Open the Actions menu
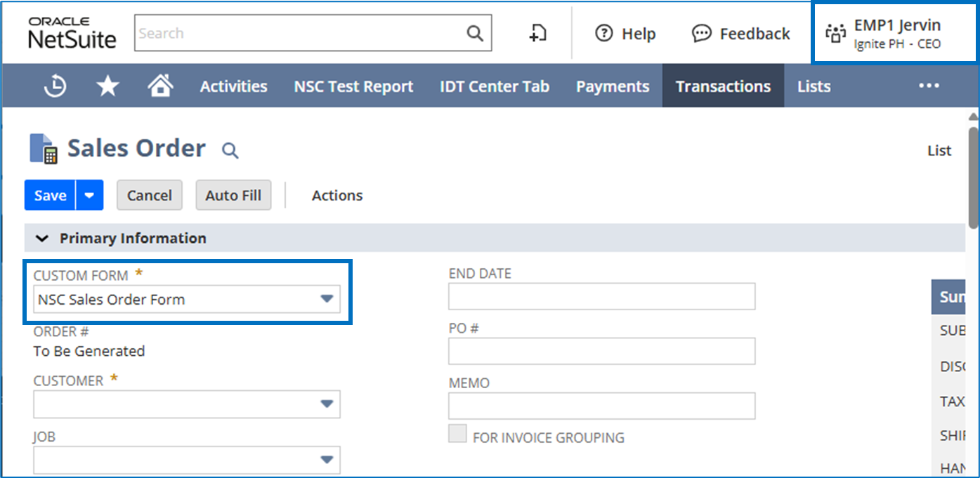Screen dimensions: 980x478 pos(337,196)
